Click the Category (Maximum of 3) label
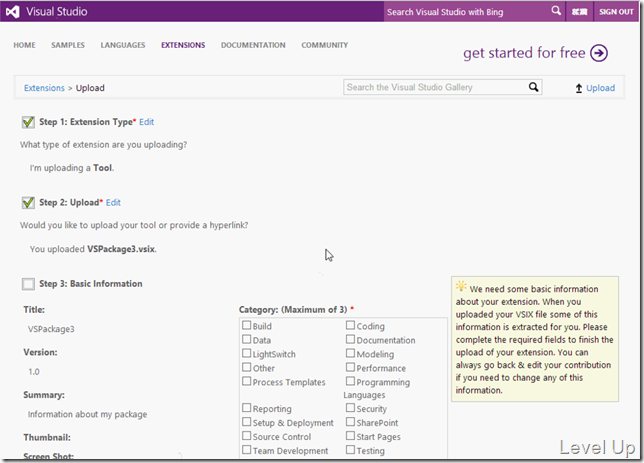This screenshot has width=644, height=463. pos(293,310)
